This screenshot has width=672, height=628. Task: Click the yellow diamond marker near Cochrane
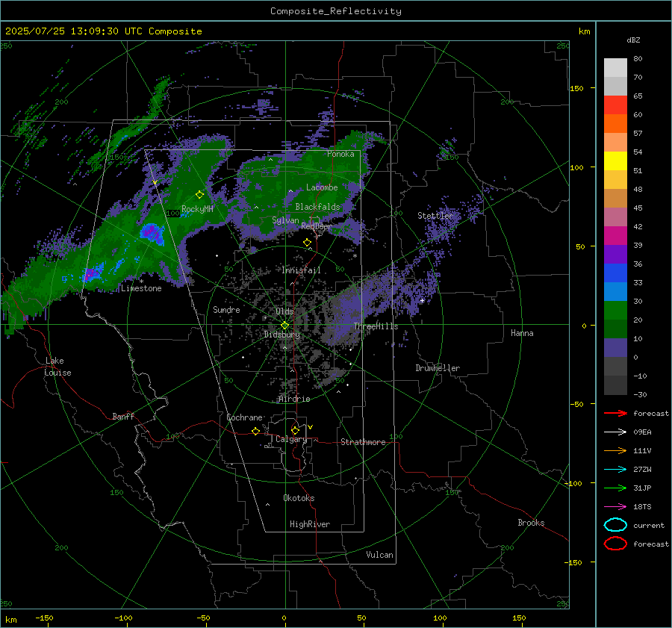(256, 432)
